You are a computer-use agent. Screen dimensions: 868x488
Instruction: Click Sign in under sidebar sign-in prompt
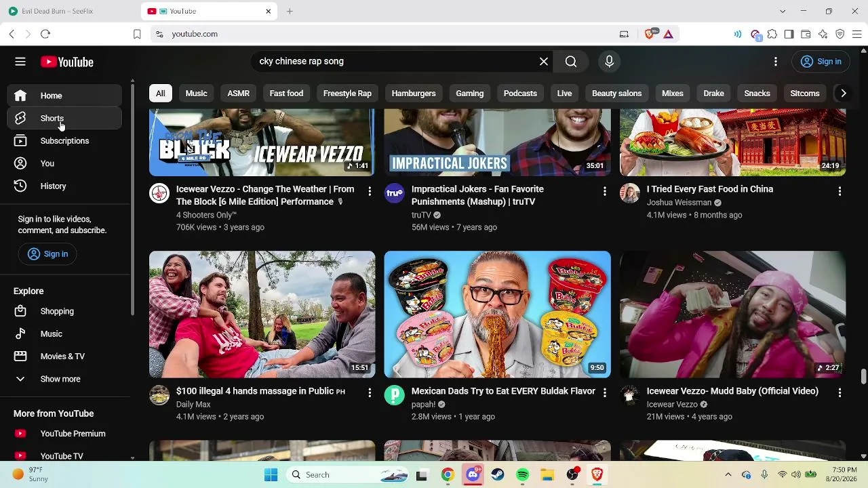coord(47,254)
